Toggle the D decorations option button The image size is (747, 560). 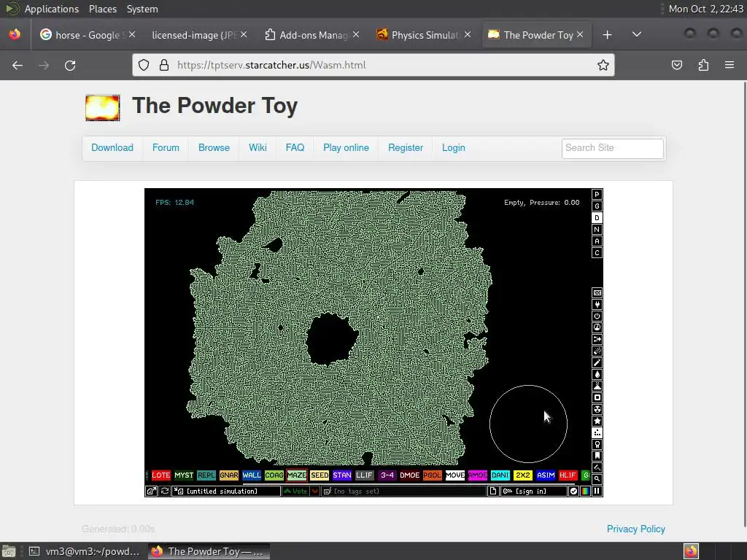click(597, 217)
